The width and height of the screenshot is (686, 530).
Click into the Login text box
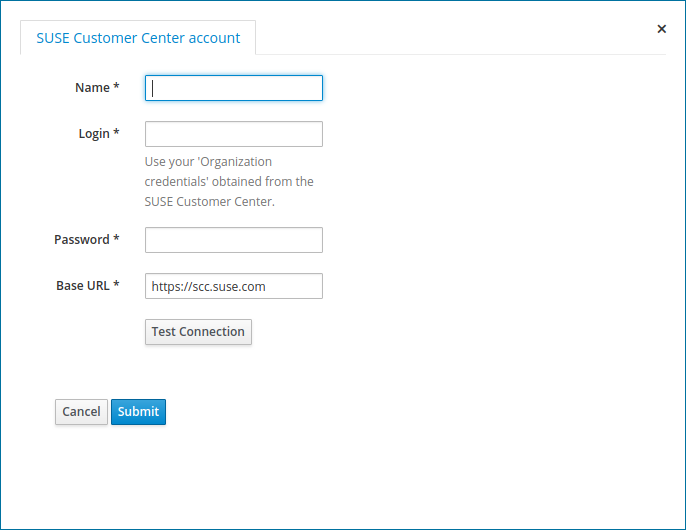pyautogui.click(x=234, y=134)
